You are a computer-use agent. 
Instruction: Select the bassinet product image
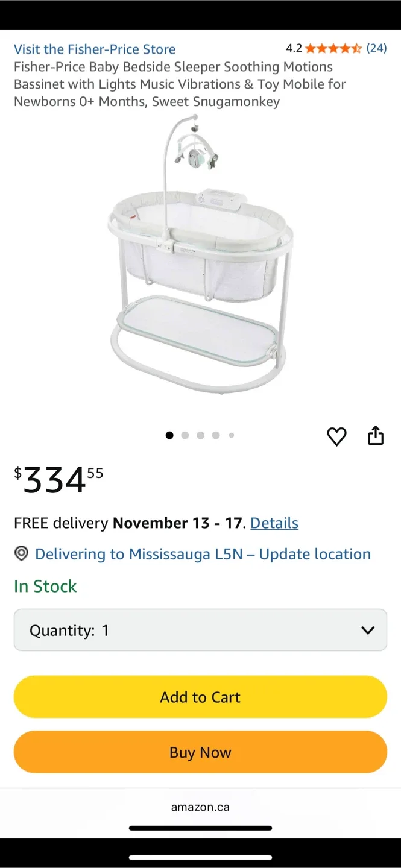pyautogui.click(x=200, y=259)
